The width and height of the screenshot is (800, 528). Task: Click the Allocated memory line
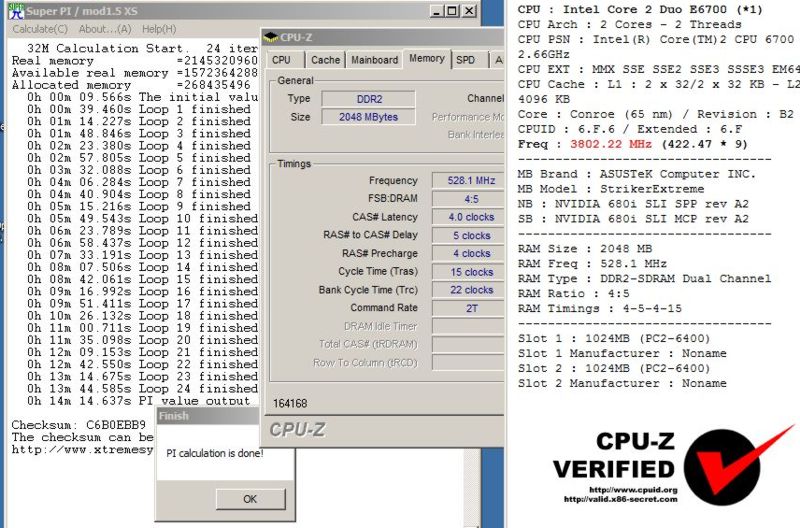click(131, 85)
